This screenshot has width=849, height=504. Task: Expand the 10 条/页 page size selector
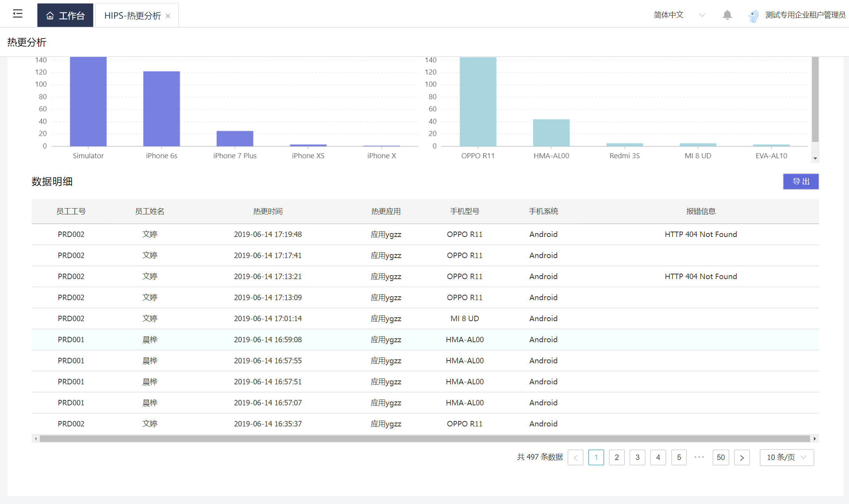click(x=787, y=458)
